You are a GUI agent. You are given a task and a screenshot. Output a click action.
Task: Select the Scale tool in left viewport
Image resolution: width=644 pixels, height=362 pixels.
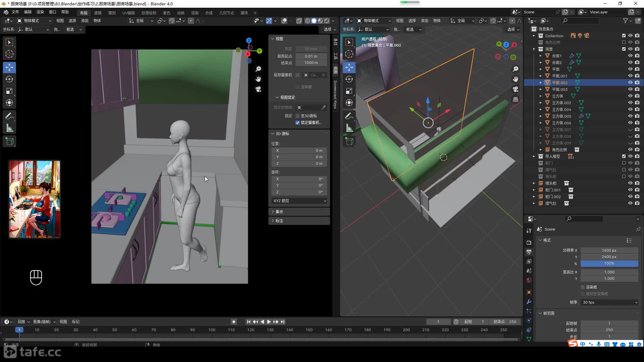[x=9, y=91]
